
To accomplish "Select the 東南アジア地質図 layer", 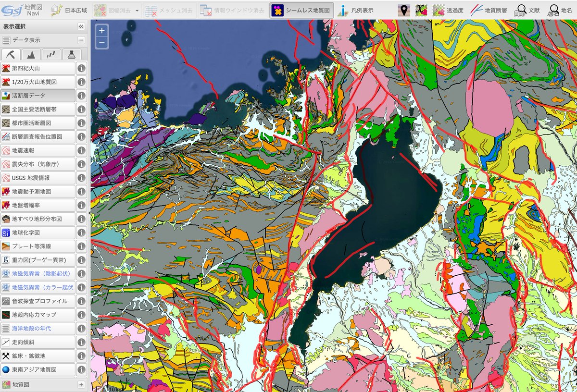I will [38, 369].
